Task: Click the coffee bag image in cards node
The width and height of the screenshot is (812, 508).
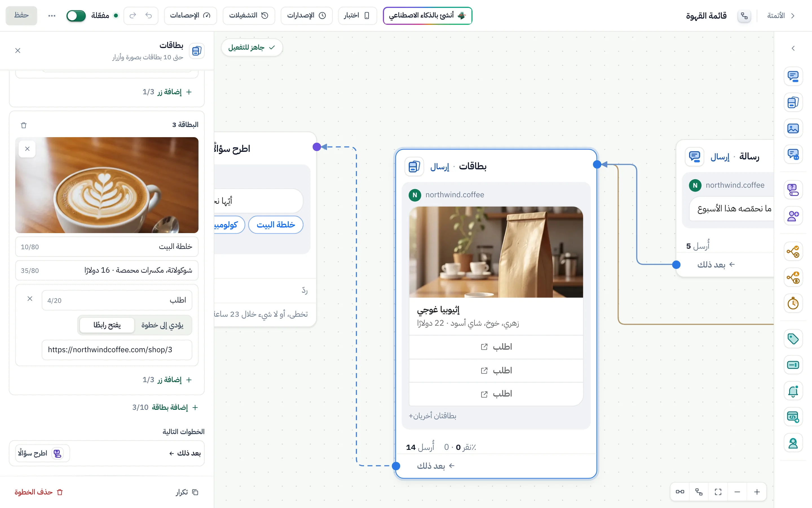Action: tap(496, 252)
